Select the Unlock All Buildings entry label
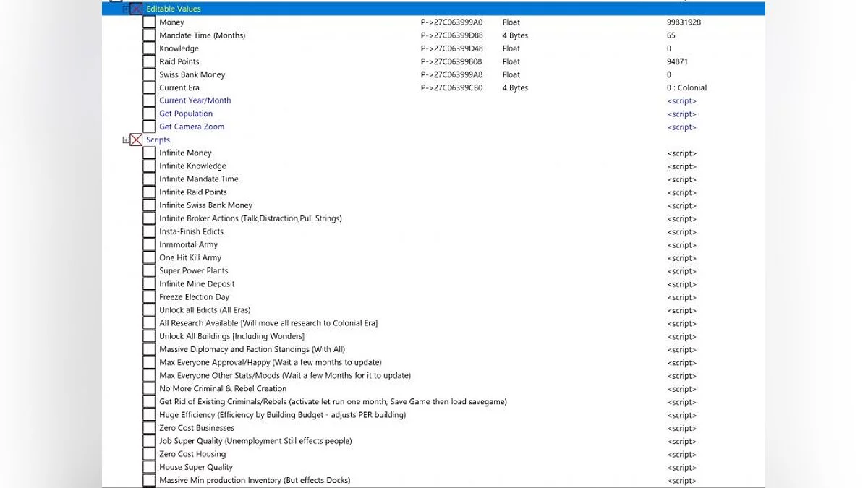The height and width of the screenshot is (488, 868). pos(231,336)
